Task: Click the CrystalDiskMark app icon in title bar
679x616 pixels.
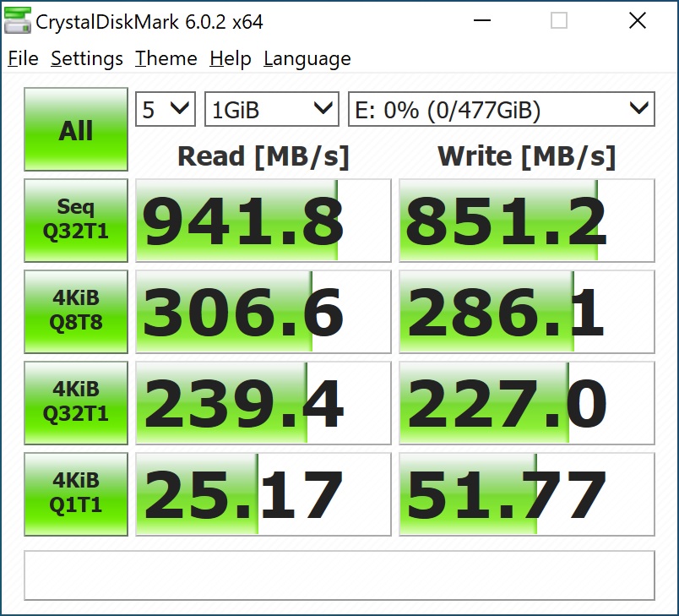Action: pos(18,20)
